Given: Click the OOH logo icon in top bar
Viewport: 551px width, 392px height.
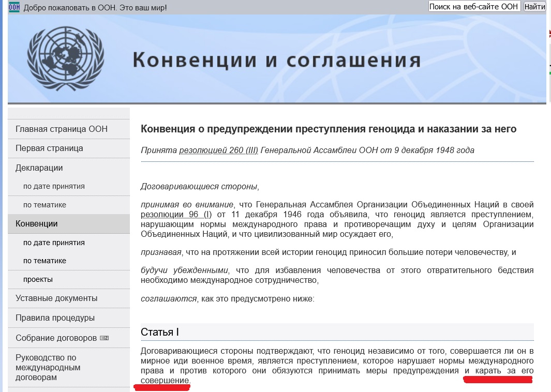Looking at the screenshot, I should pyautogui.click(x=14, y=7).
